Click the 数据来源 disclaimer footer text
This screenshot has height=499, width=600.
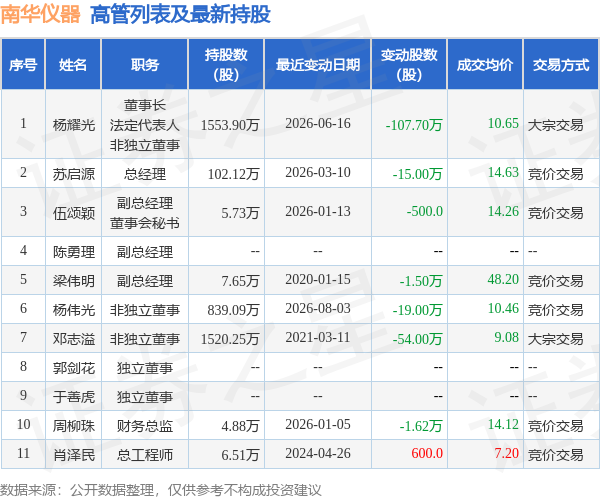(161, 490)
